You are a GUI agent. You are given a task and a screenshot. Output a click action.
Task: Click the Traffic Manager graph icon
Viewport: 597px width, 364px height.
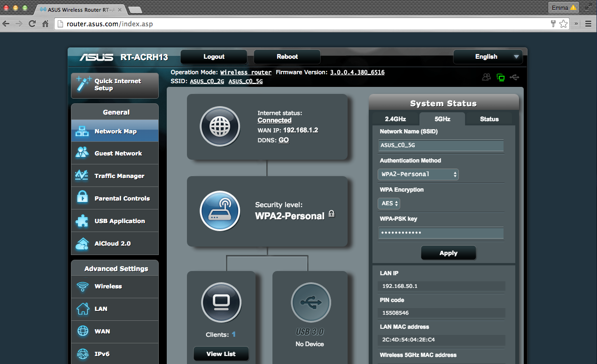point(82,175)
